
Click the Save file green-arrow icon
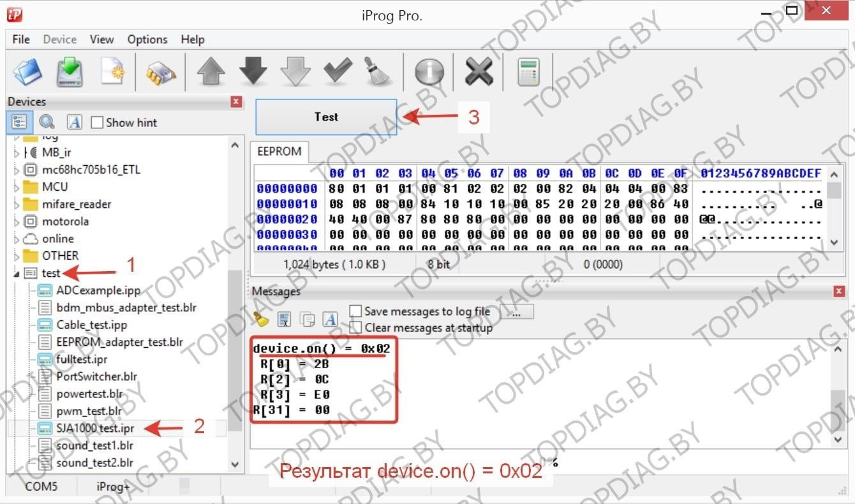[70, 71]
